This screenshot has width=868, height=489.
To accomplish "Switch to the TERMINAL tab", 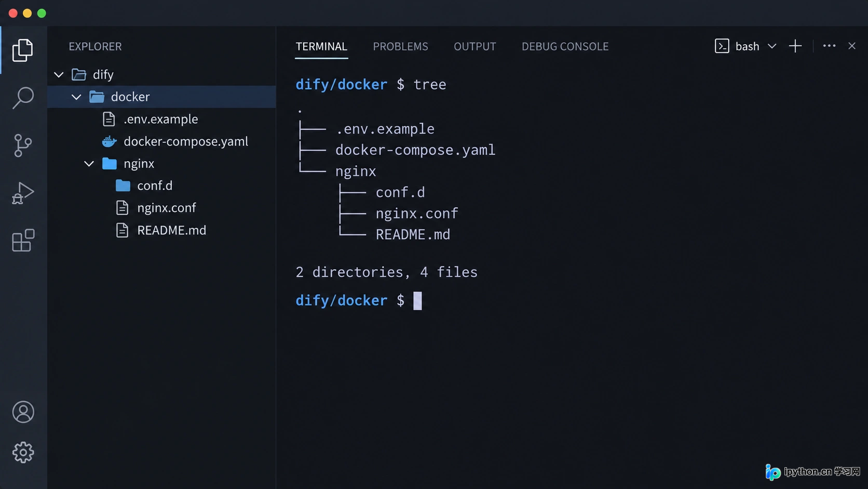I will pos(321,46).
